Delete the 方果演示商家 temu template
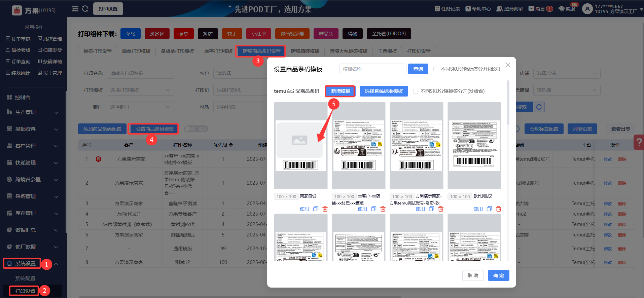The image size is (644, 298). tap(441, 209)
